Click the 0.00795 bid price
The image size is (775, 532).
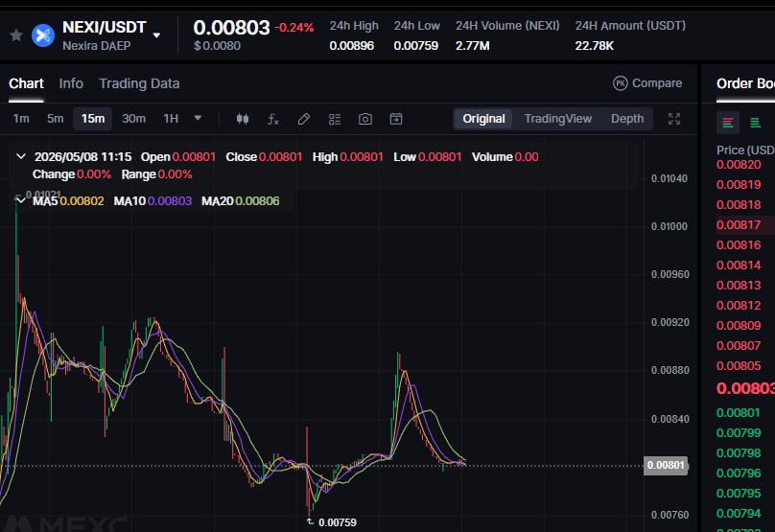(739, 494)
